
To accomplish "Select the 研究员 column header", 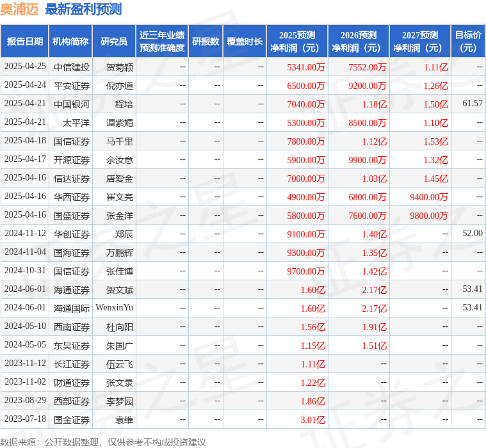I will pyautogui.click(x=114, y=41).
